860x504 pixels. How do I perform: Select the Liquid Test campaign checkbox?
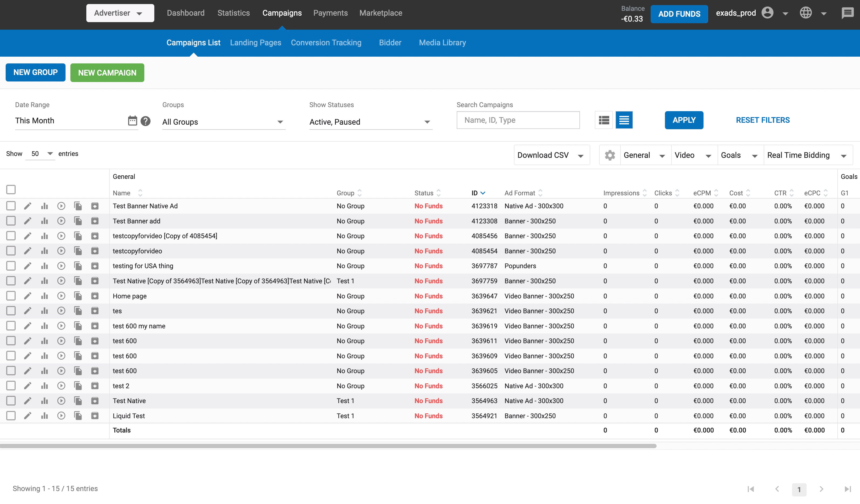[11, 416]
